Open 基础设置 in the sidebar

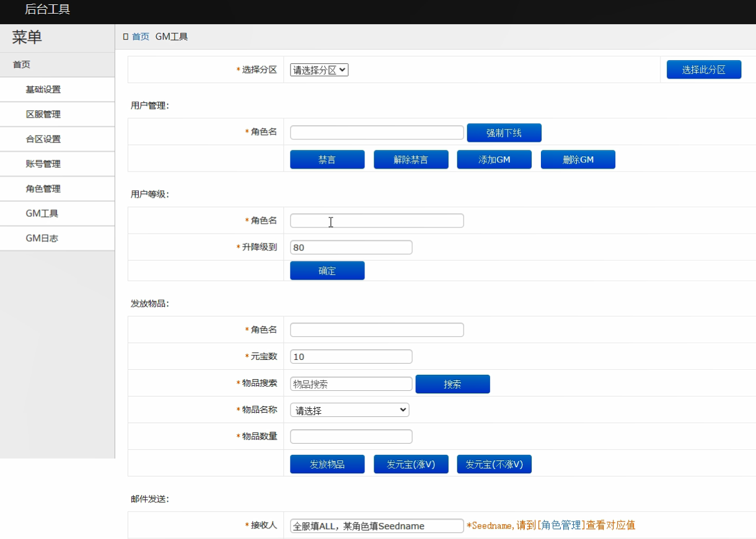[57, 89]
